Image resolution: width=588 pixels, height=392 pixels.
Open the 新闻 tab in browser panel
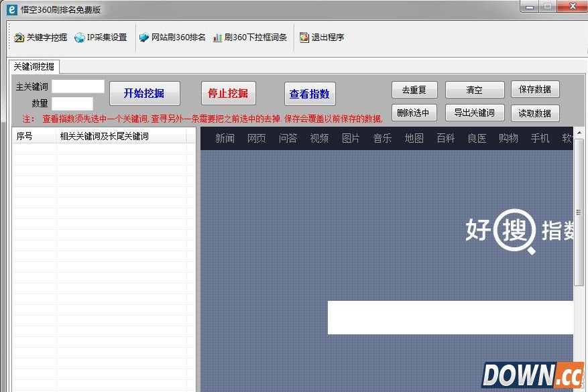point(225,138)
